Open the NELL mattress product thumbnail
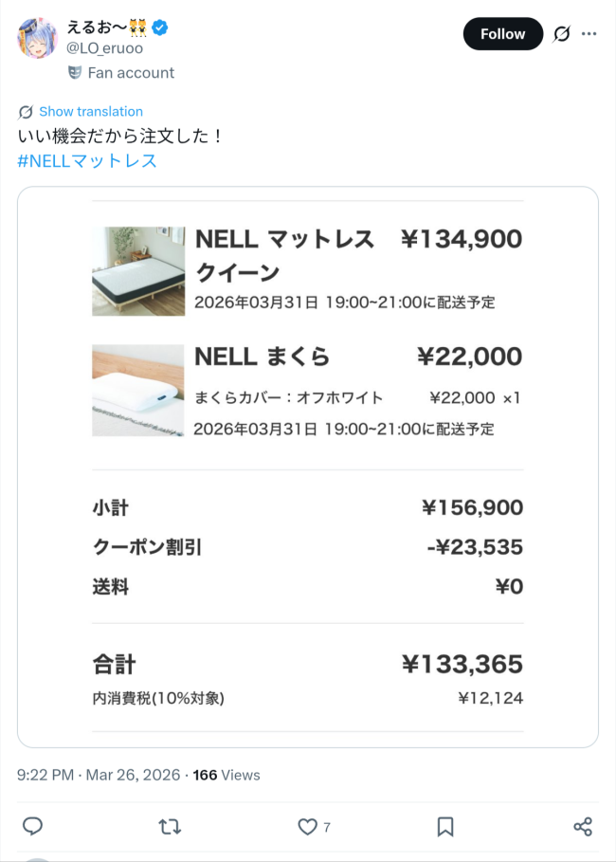 (138, 271)
